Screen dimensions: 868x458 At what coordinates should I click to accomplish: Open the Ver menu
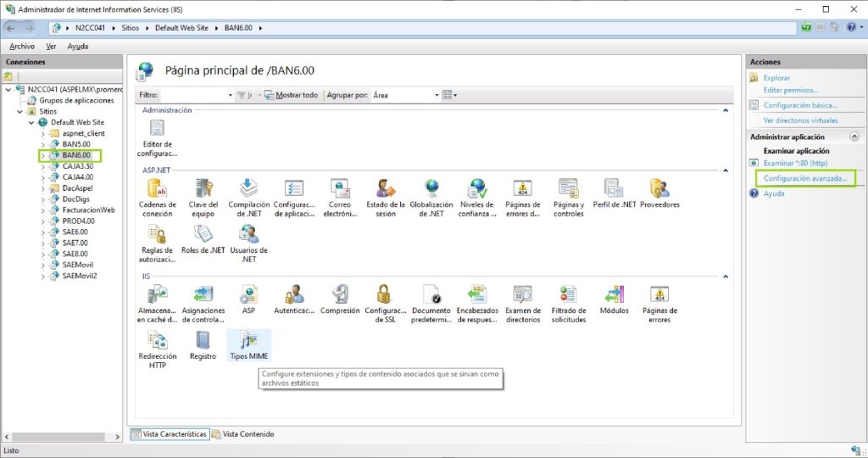pos(51,47)
